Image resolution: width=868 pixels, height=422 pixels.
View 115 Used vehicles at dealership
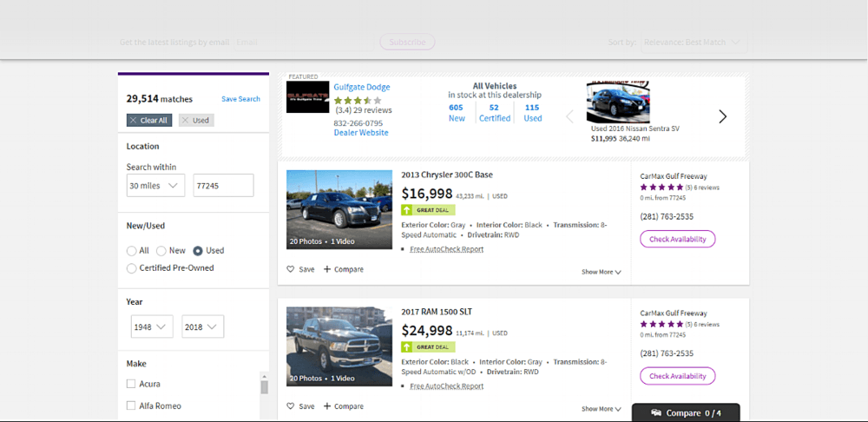533,113
